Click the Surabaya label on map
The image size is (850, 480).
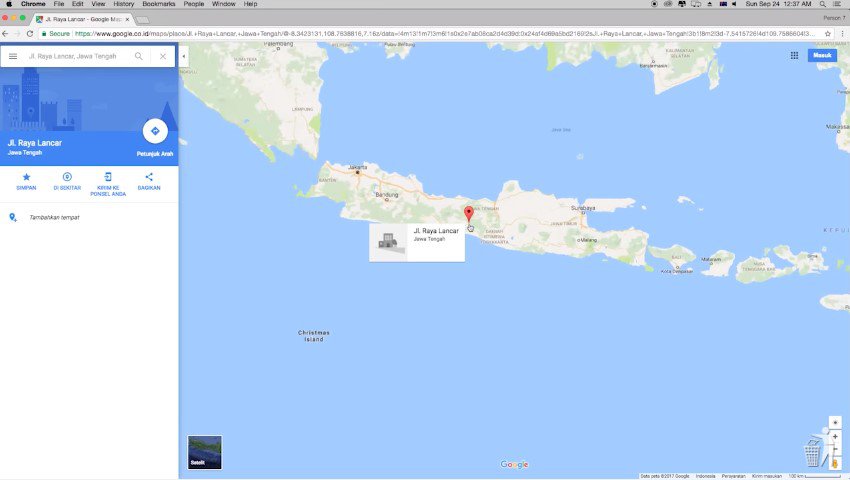(x=583, y=208)
